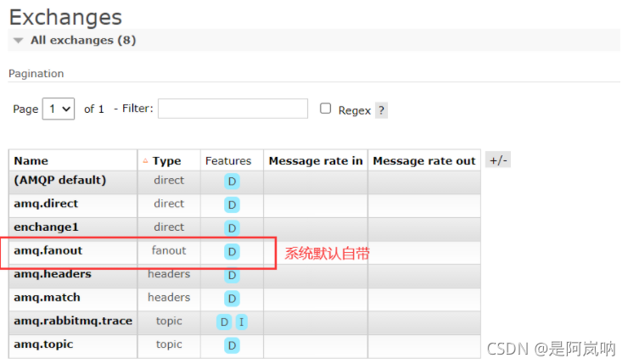
Task: Open the amq.rabbitmq.trace exchange
Action: click(73, 321)
